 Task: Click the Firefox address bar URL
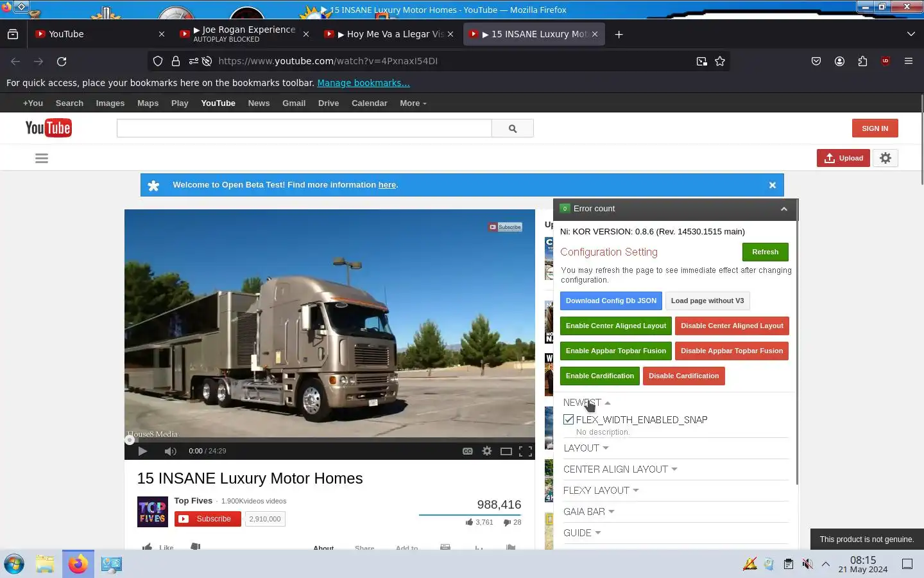tap(328, 61)
